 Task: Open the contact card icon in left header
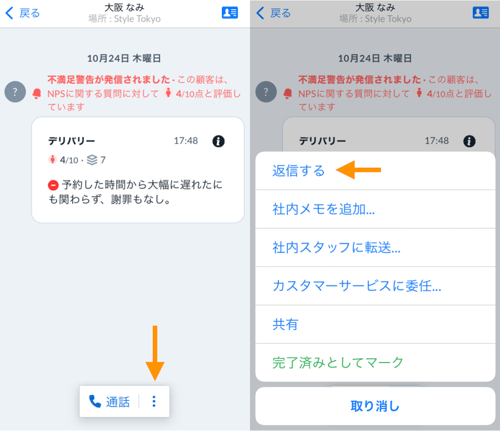[x=230, y=13]
